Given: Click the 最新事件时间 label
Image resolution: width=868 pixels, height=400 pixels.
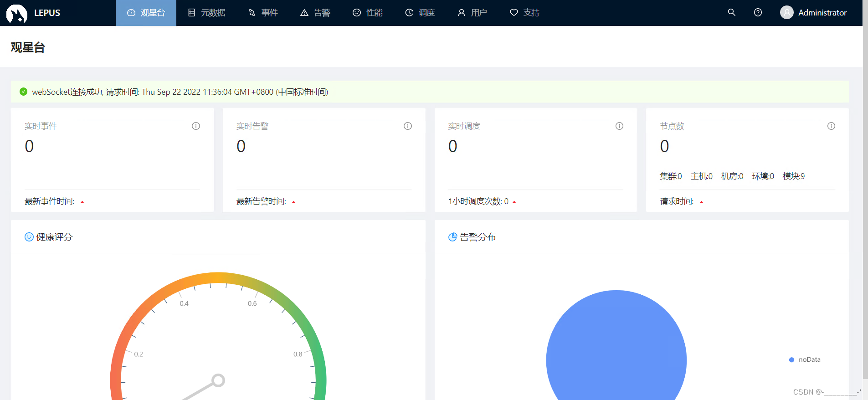Looking at the screenshot, I should point(49,201).
